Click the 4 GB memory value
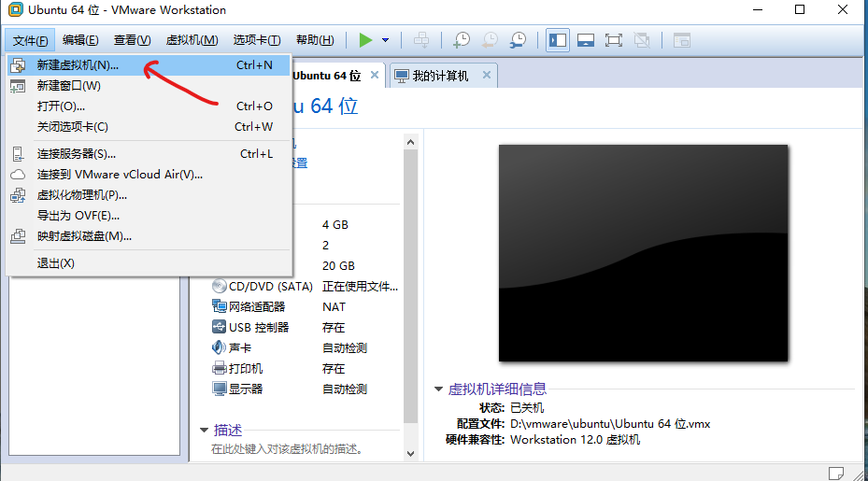 (x=334, y=225)
